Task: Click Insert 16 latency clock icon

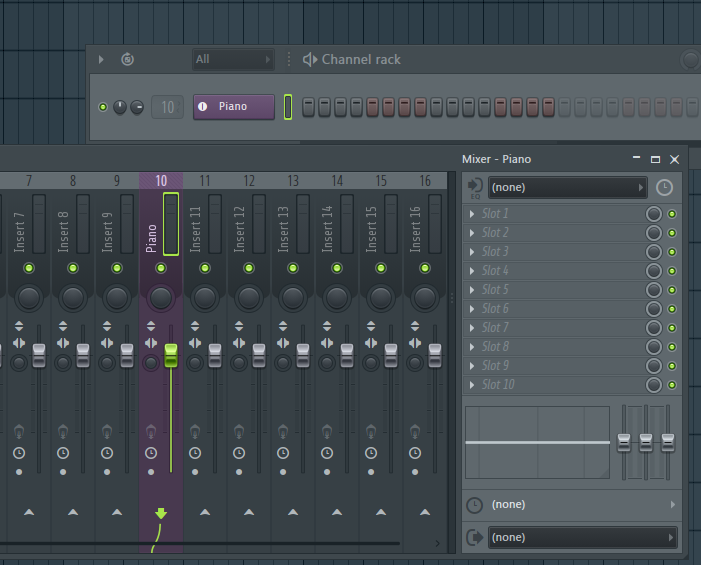Action: tap(415, 453)
